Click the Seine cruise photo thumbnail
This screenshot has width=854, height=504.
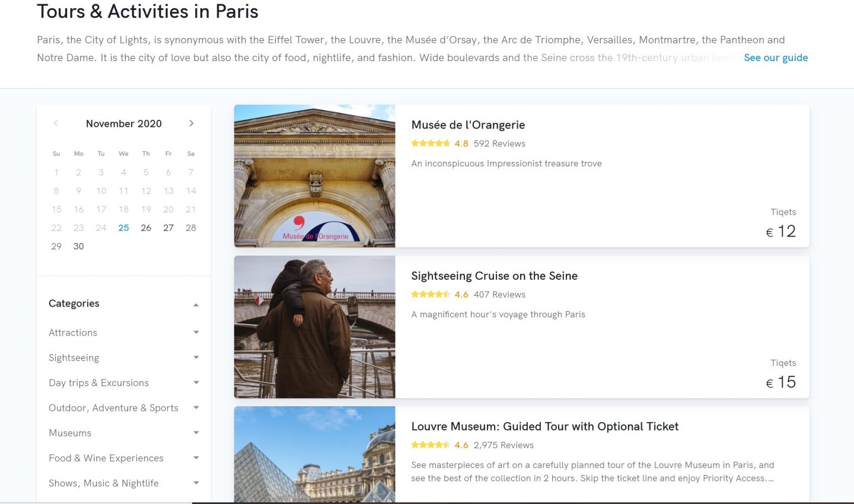pos(314,327)
